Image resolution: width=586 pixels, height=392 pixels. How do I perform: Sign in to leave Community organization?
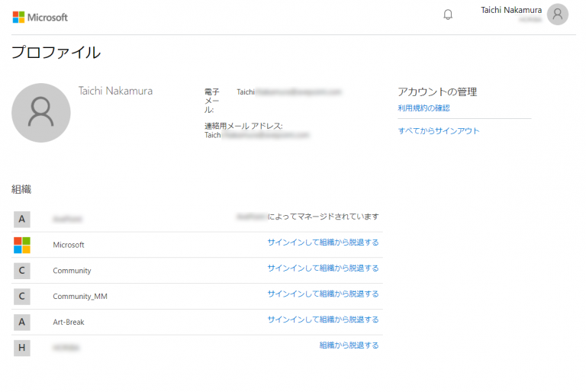(323, 268)
